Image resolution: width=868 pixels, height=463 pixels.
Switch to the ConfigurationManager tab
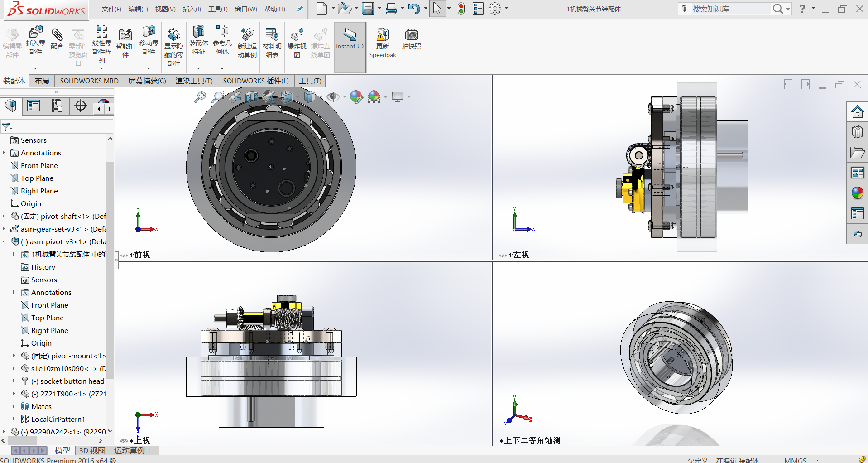pyautogui.click(x=58, y=106)
